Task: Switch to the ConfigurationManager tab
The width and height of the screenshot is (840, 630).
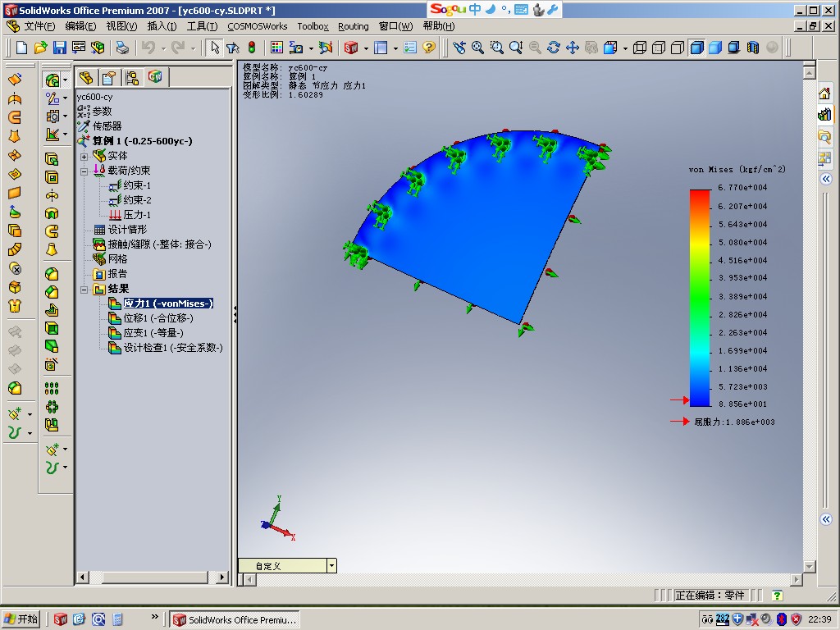Action: pyautogui.click(x=132, y=78)
